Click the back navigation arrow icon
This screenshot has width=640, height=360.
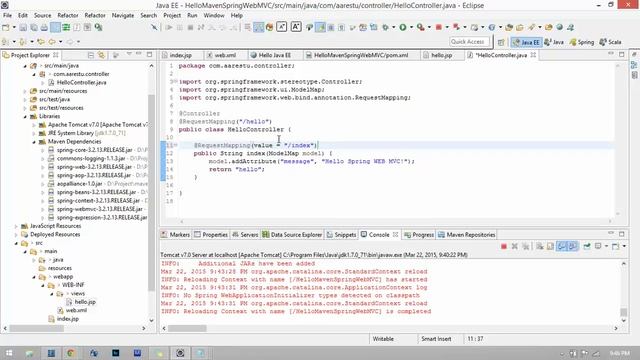pos(52,42)
